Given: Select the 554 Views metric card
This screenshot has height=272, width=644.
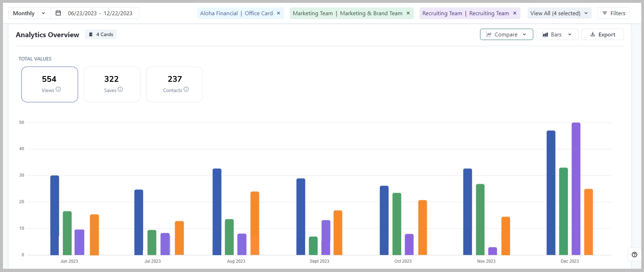Looking at the screenshot, I should [x=50, y=84].
